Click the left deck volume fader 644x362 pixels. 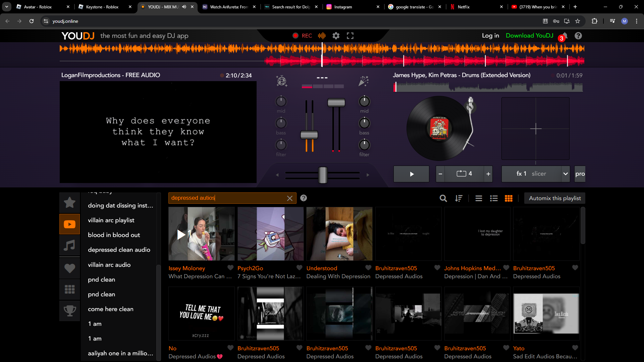coord(309,135)
